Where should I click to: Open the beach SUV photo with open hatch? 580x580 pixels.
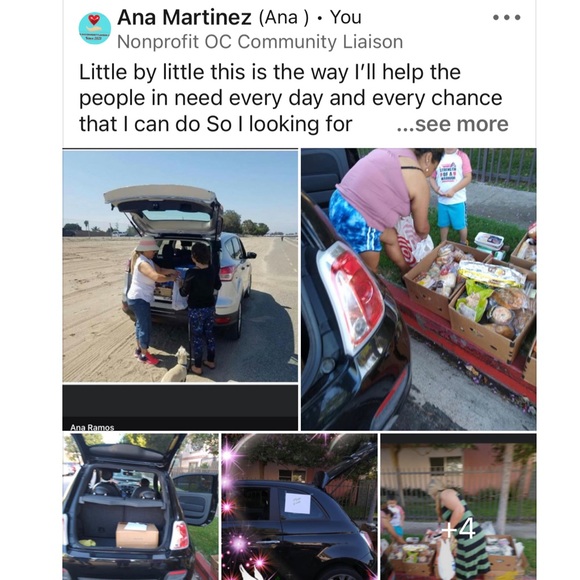coord(180,265)
